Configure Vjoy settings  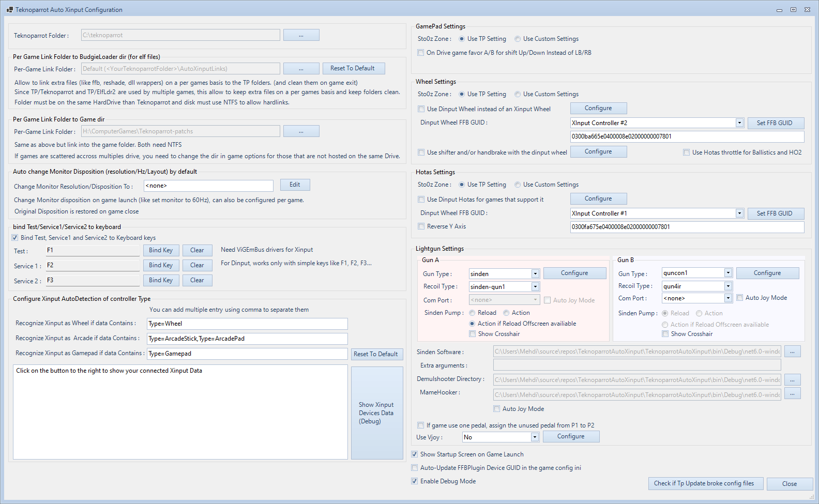[571, 436]
